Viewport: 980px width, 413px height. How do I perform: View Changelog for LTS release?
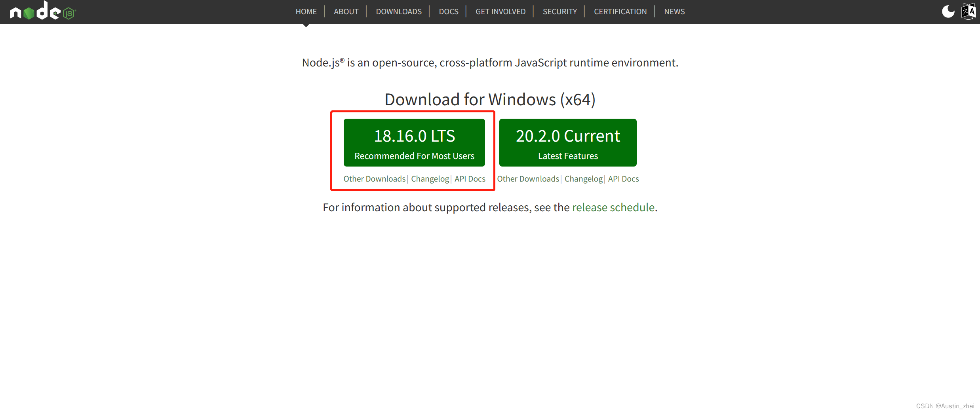[430, 179]
